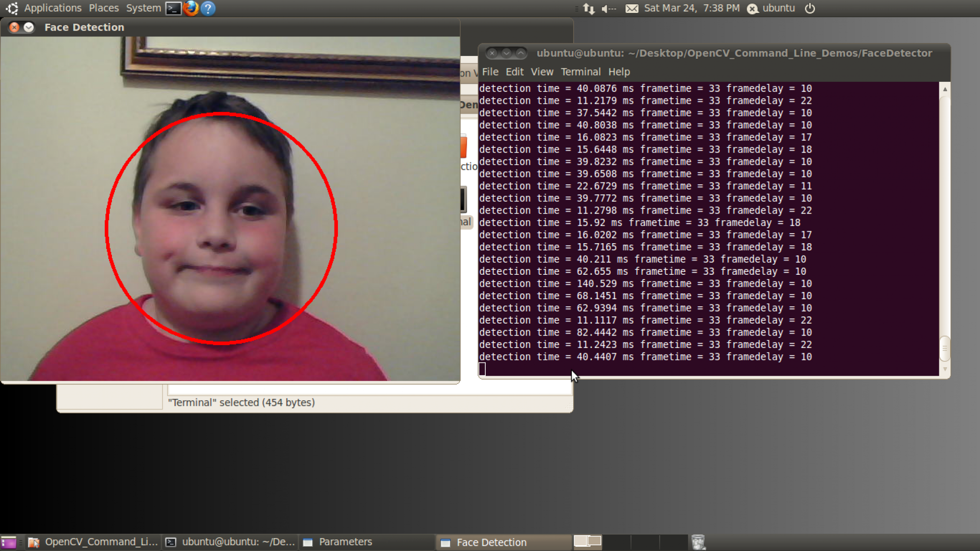The height and width of the screenshot is (551, 980).
Task: Launch Firefox from the top panel
Action: [x=191, y=8]
